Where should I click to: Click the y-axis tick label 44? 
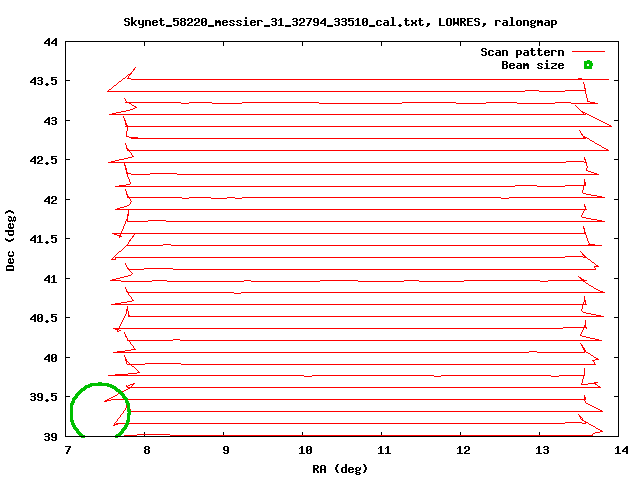click(51, 42)
